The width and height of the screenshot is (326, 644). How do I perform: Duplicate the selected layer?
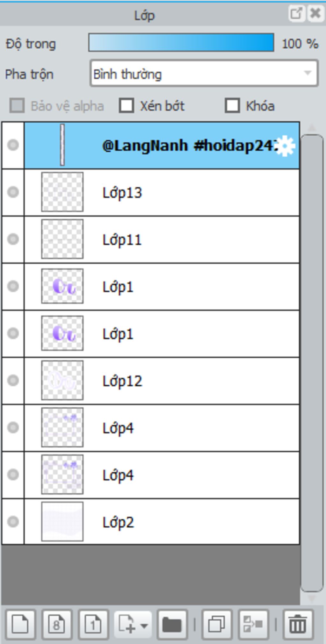tap(217, 625)
